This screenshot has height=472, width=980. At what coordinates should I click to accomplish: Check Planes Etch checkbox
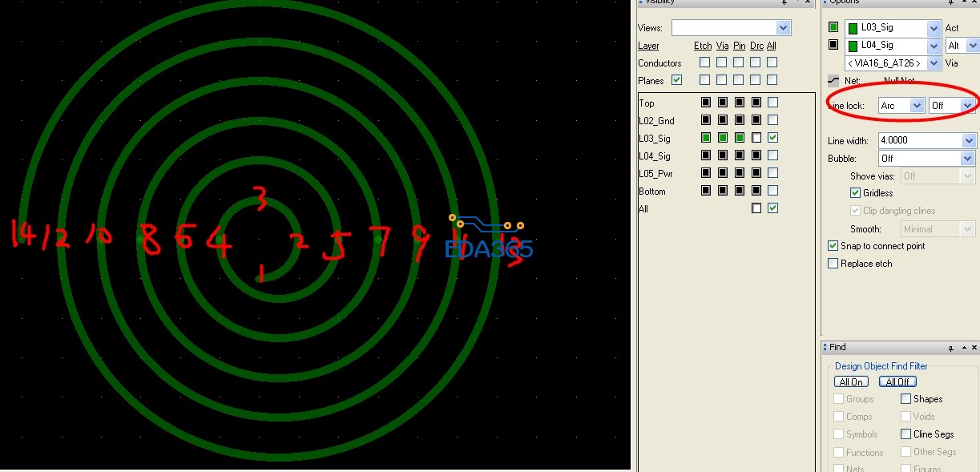click(x=704, y=80)
